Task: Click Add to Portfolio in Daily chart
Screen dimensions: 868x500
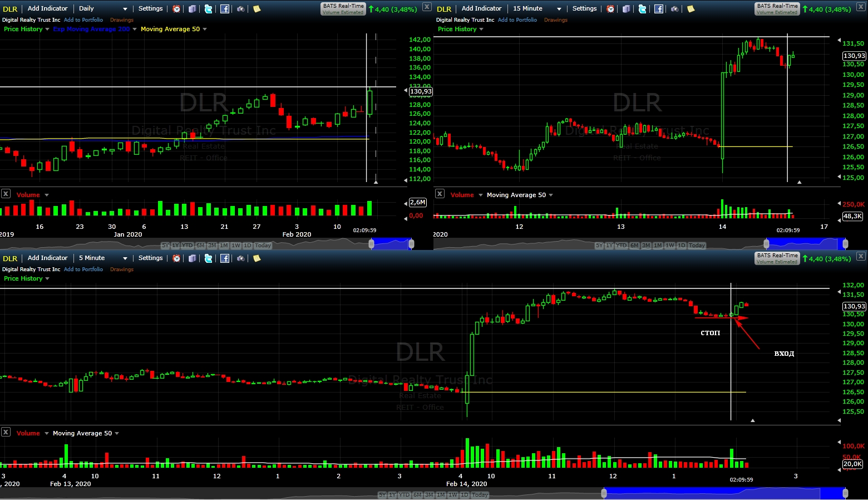Action: point(83,20)
